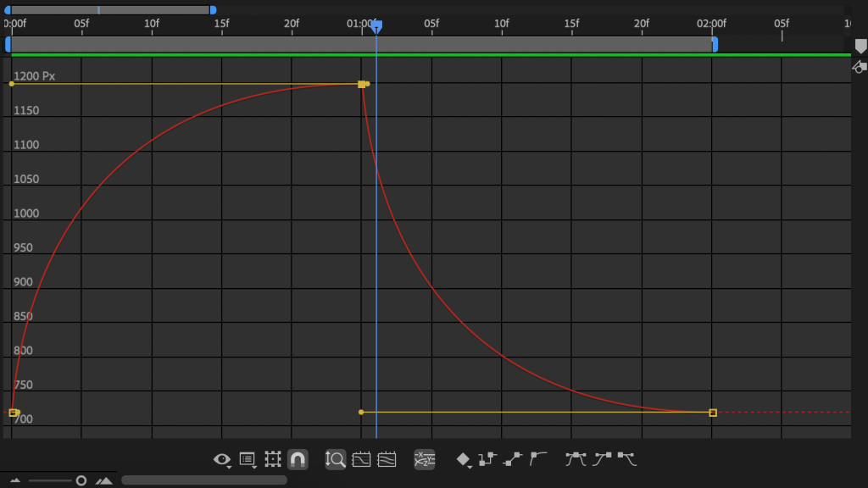
Task: Open the Edit selected keyframes menu
Action: point(464,459)
